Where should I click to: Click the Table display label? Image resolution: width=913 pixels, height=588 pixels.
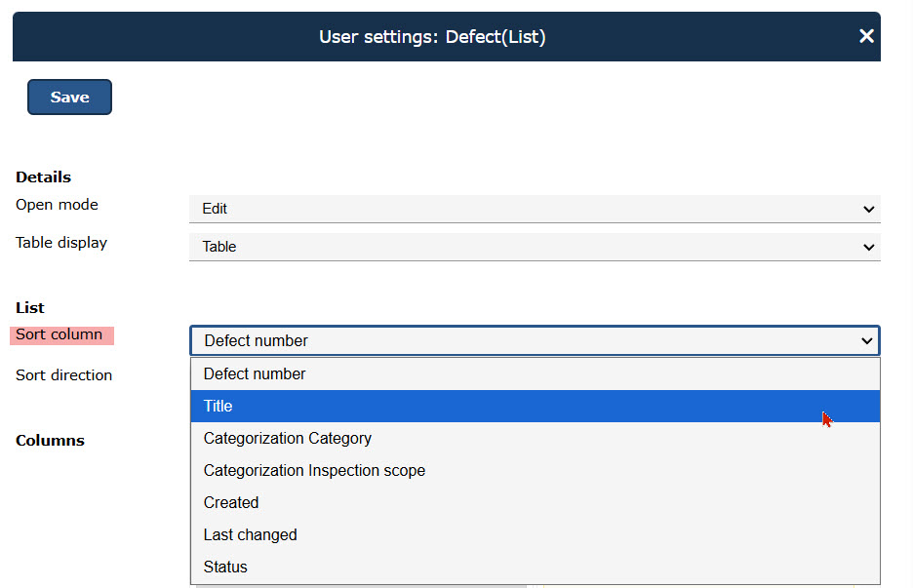61,242
